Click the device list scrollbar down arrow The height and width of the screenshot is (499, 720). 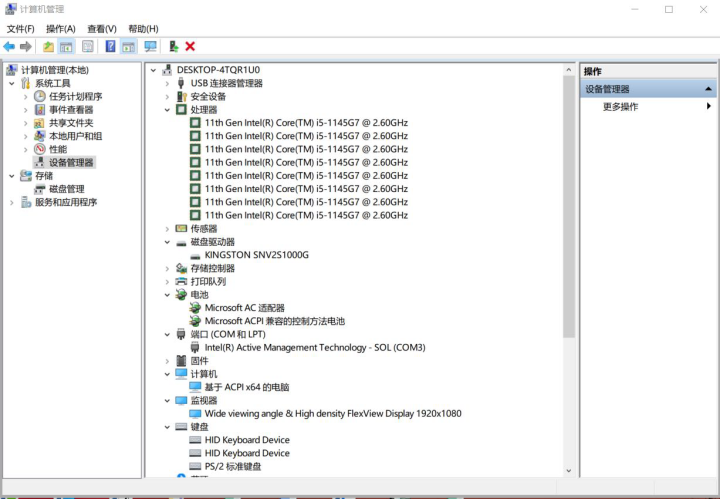point(569,471)
